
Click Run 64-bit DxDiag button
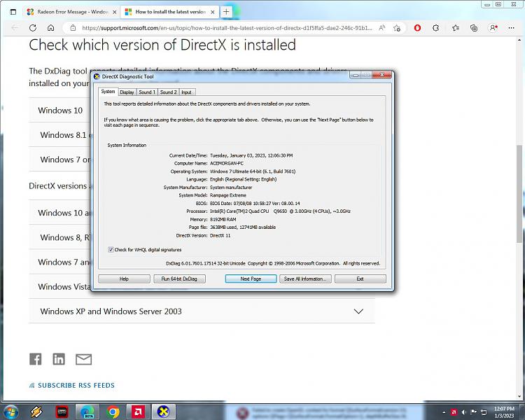pos(179,279)
